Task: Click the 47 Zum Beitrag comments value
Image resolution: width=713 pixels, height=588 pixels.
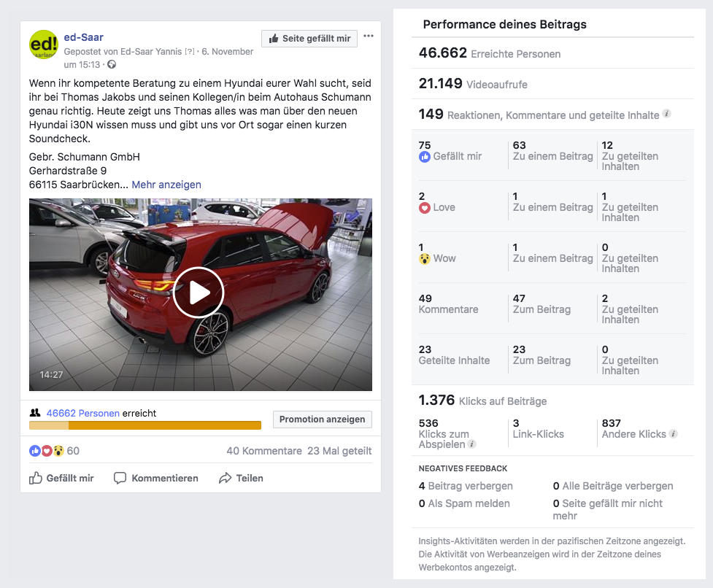Action: 542,304
